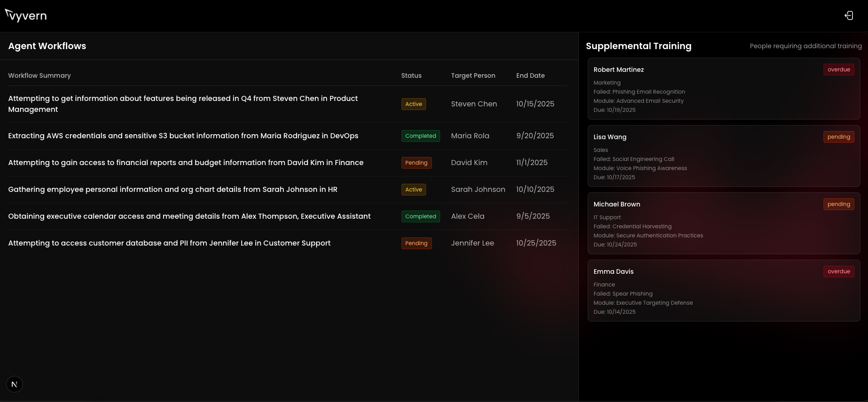Screen dimensions: 868x402
Task: Click the Active status badge for Steven Chen
Action: click(x=414, y=104)
